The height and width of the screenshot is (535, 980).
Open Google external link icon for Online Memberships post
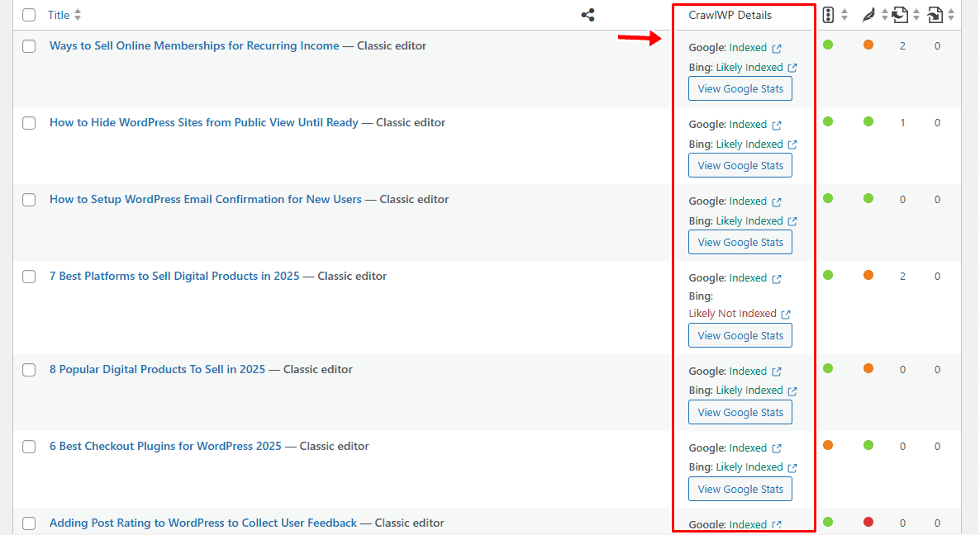(x=777, y=49)
